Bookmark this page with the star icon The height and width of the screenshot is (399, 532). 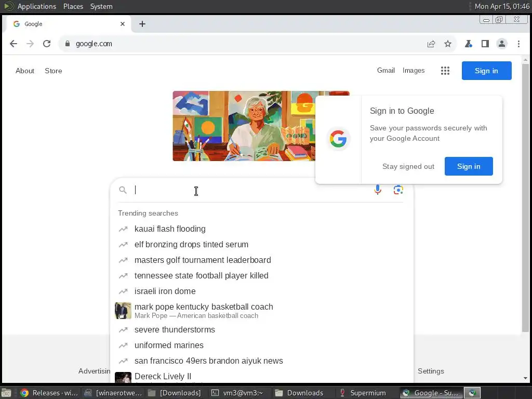[448, 44]
